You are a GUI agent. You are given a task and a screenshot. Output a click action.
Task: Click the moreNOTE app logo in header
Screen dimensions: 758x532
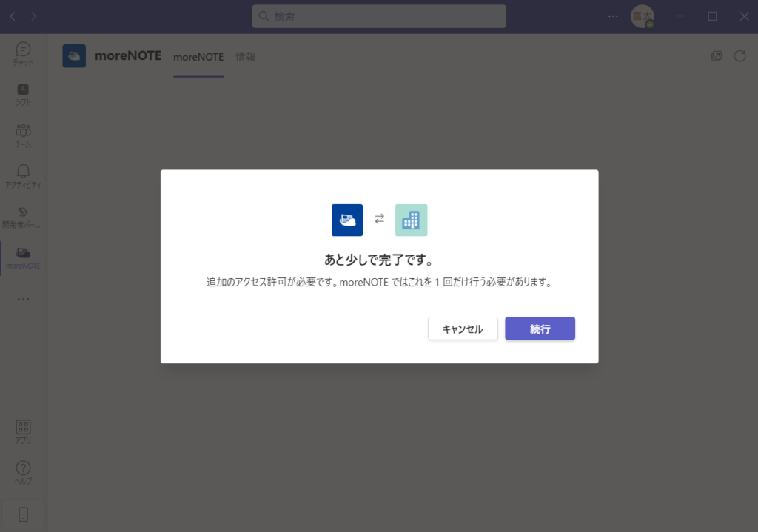[74, 55]
